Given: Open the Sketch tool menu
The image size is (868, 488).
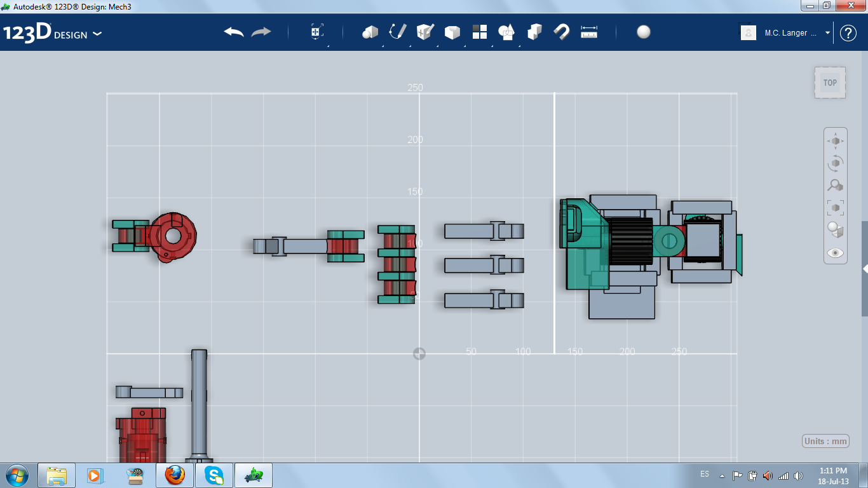Looking at the screenshot, I should [398, 32].
